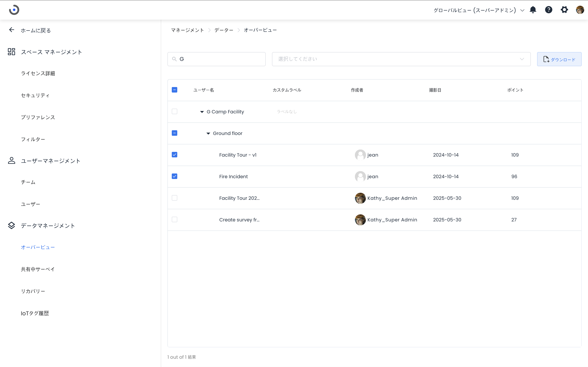Open セキュリティ in the sidebar
Viewport: 588px width, 367px height.
[x=35, y=95]
